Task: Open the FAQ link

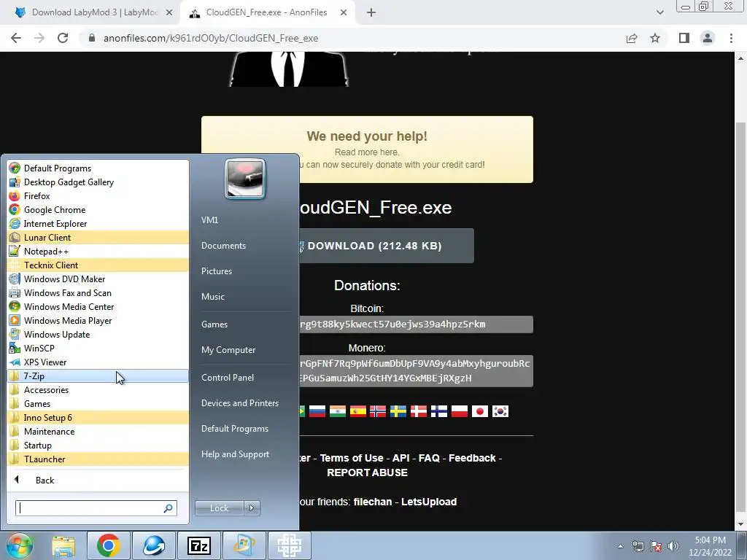Action: click(x=429, y=458)
